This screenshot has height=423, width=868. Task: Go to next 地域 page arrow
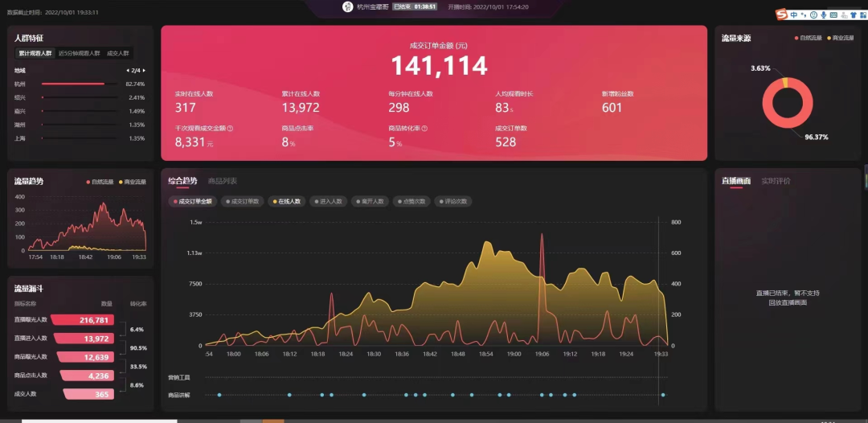point(145,71)
